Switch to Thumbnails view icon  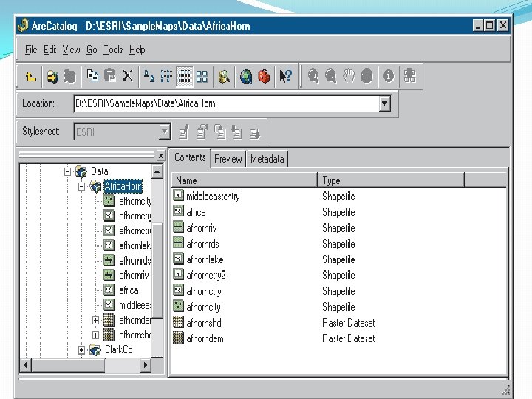[x=202, y=76]
